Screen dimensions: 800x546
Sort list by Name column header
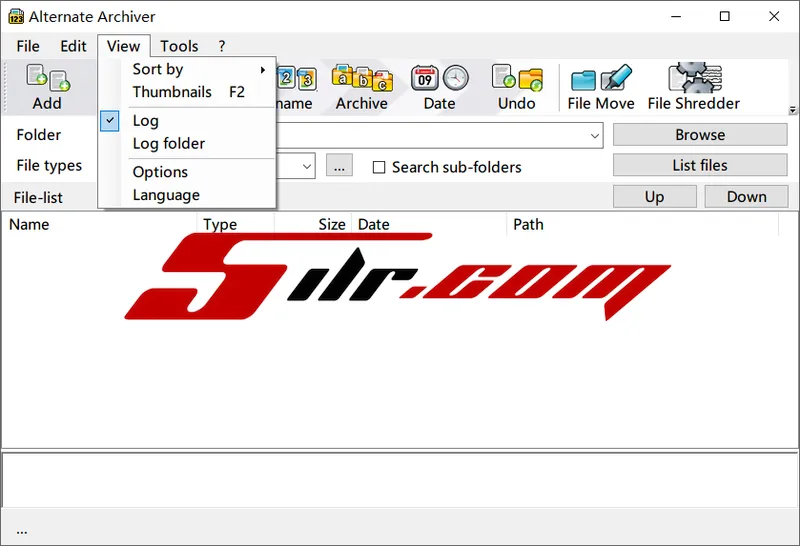pyautogui.click(x=99, y=225)
